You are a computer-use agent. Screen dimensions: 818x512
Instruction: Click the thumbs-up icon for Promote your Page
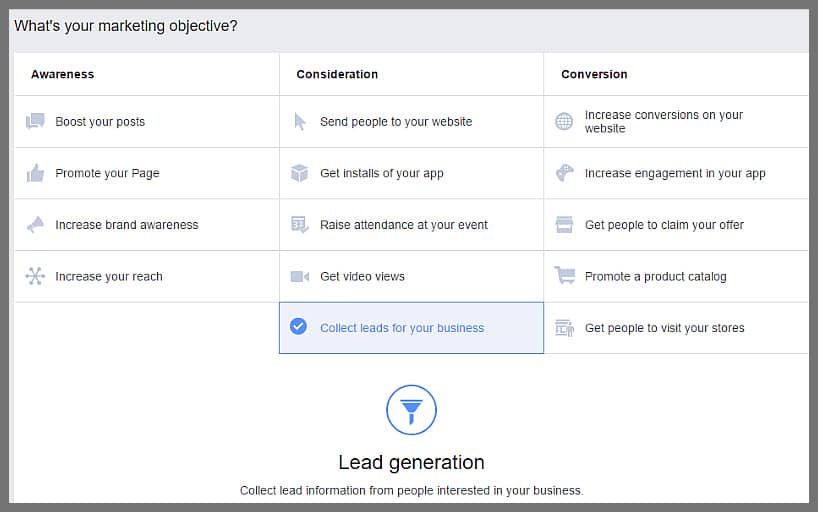click(x=35, y=173)
